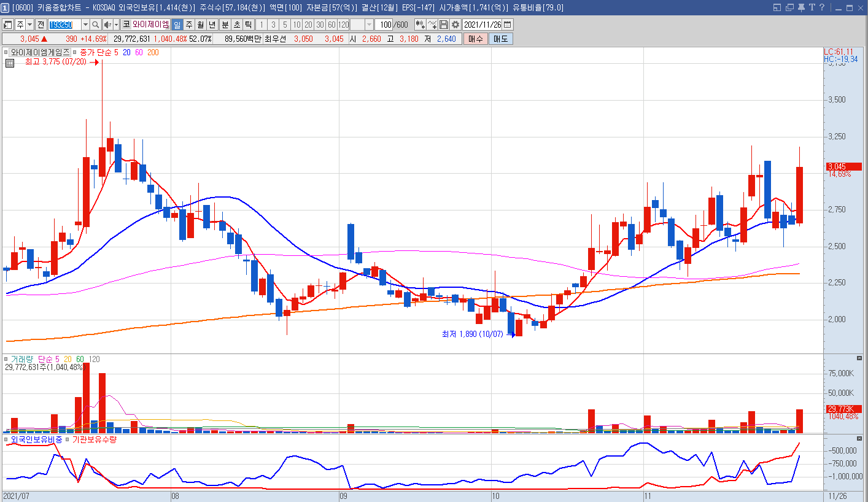Select the 분 (minute) period button

[x=225, y=25]
